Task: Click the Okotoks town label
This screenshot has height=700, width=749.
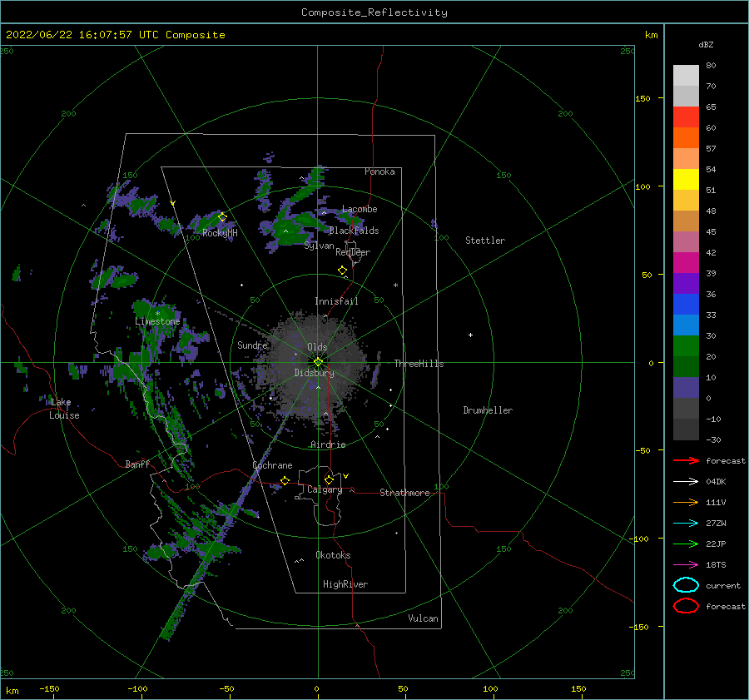Action: tap(333, 555)
